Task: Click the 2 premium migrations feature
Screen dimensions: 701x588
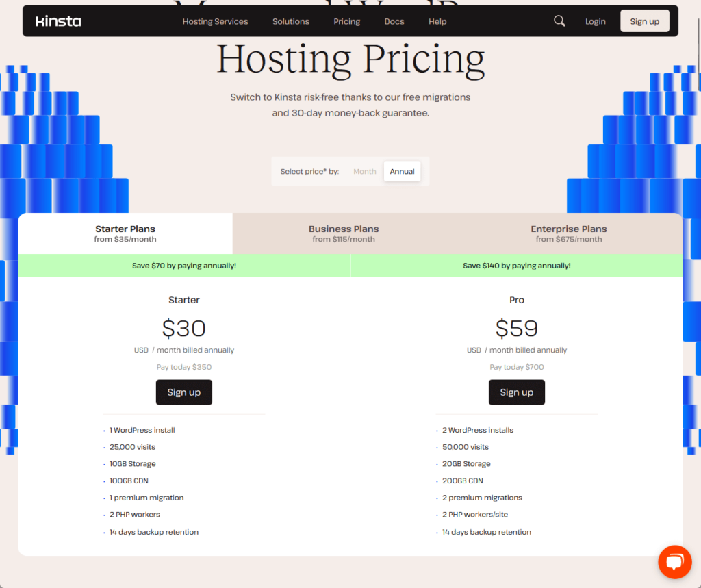Action: click(482, 498)
